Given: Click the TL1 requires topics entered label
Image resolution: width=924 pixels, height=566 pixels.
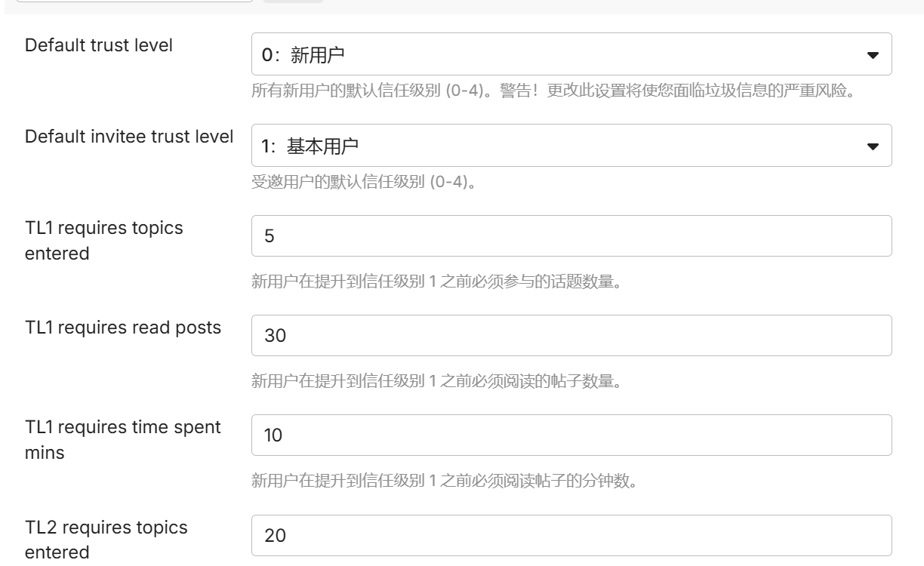Looking at the screenshot, I should (x=104, y=241).
